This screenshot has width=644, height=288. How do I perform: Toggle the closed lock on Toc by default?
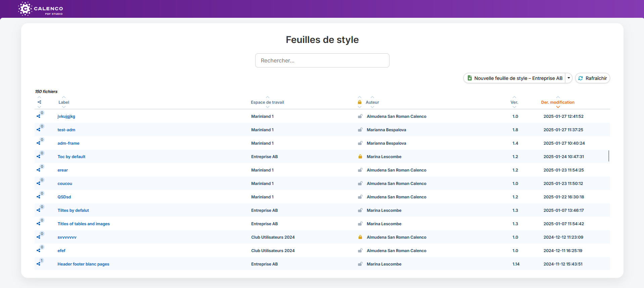click(x=360, y=156)
